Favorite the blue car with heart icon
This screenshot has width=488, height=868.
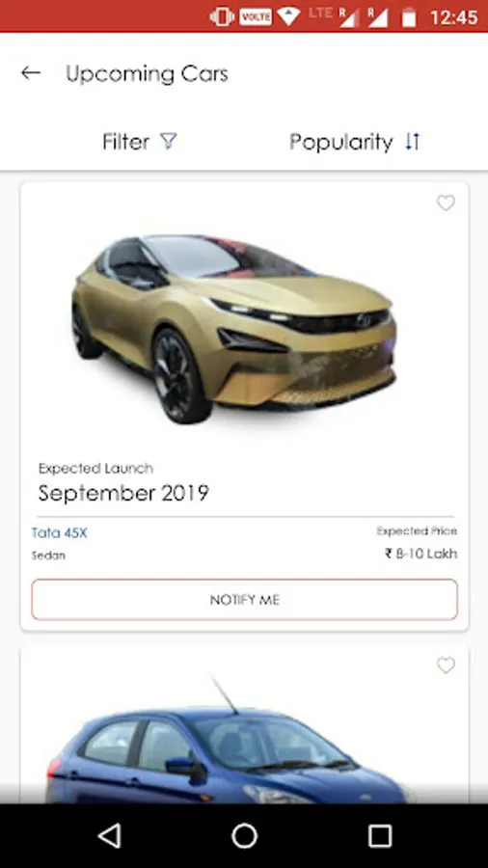point(446,665)
